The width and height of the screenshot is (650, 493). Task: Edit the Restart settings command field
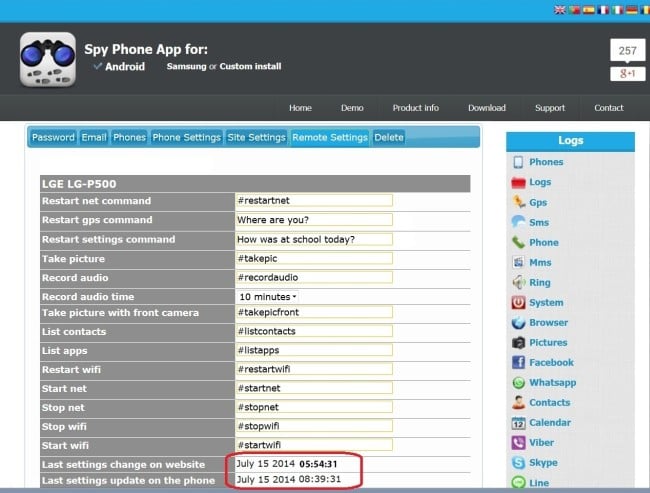[314, 239]
